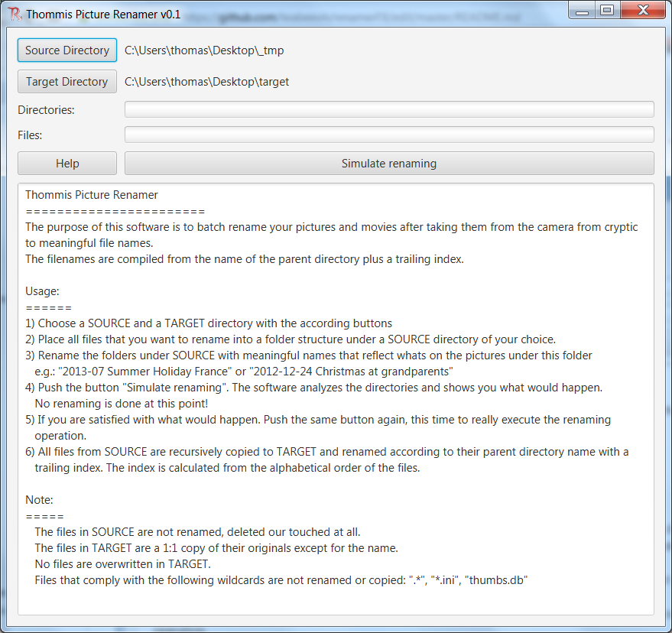This screenshot has height=633, width=672.
Task: Click the Directories label
Action: 47,109
